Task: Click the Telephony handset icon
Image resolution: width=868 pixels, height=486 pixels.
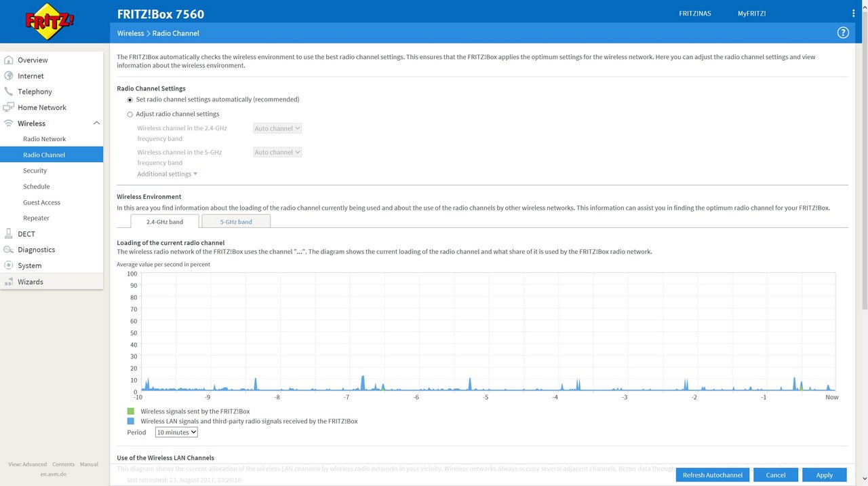Action: tap(9, 92)
